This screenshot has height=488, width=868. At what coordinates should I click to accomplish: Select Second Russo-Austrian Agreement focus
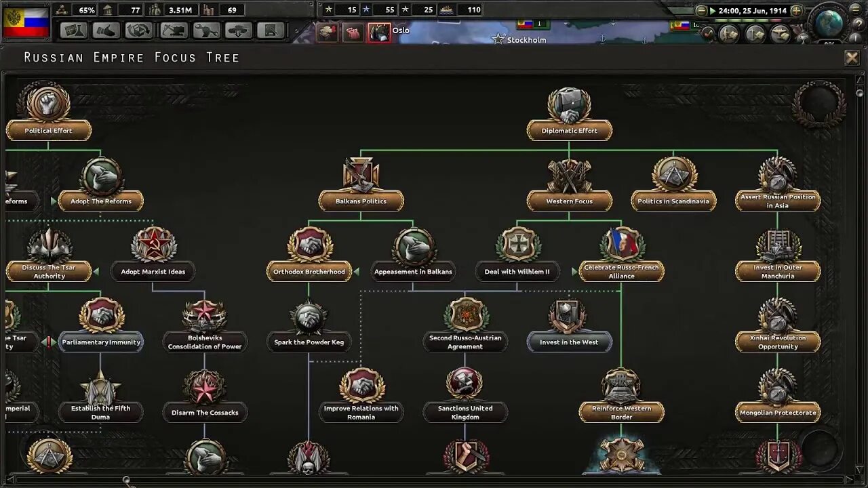465,325
